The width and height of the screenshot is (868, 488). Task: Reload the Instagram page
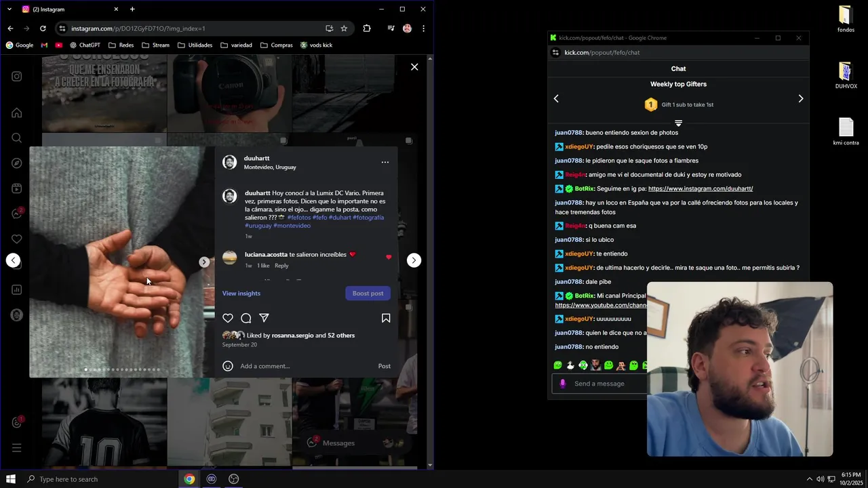pyautogui.click(x=43, y=28)
